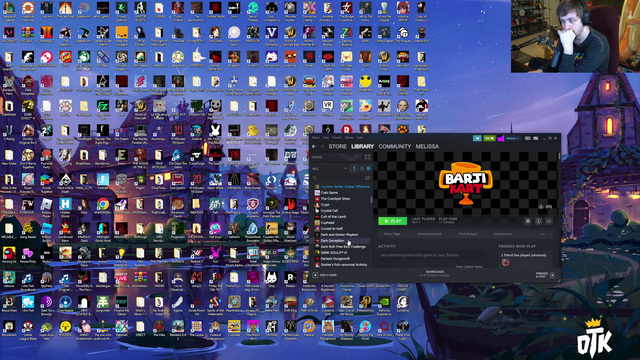Open the Store Page link

pos(392,234)
